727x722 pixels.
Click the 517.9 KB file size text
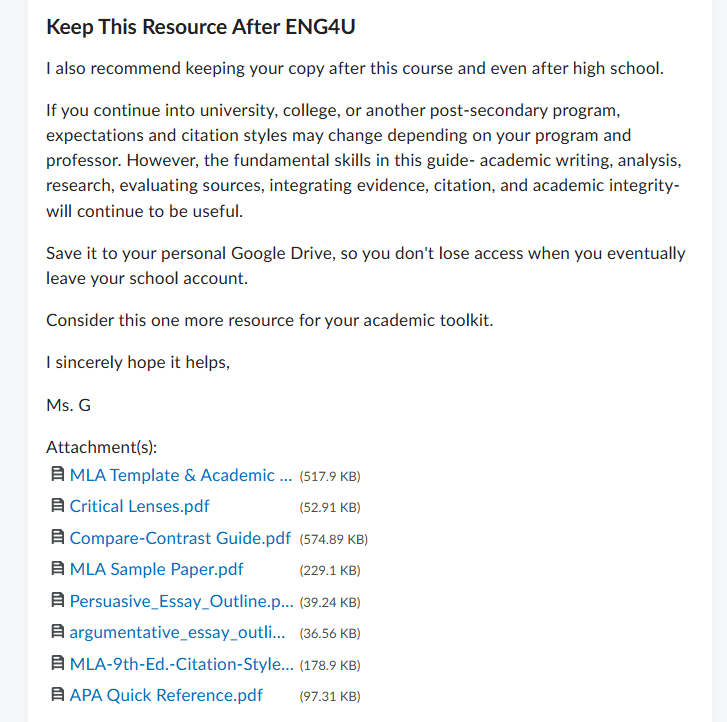(330, 476)
